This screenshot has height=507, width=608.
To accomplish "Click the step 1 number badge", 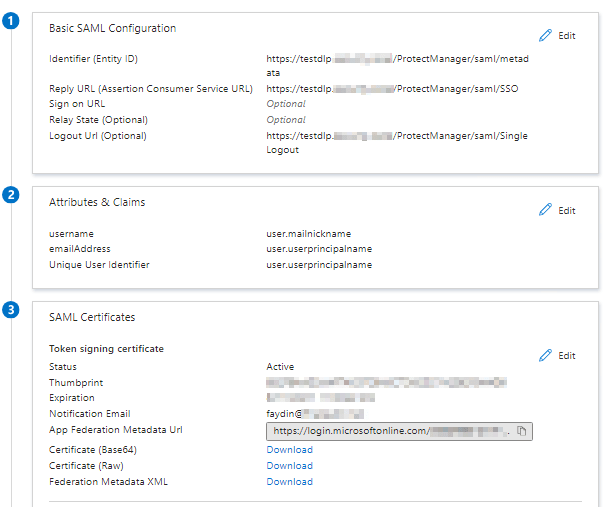I will pyautogui.click(x=10, y=22).
